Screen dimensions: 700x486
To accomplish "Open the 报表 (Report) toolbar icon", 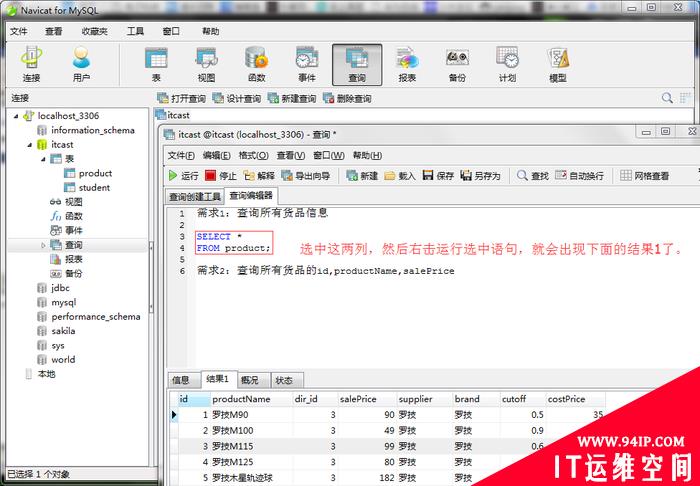I will point(407,65).
